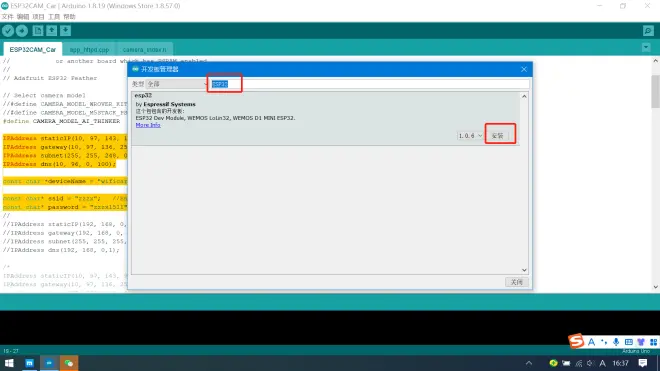Switch to the app_httpd.cpp tab
Viewport: 660px width, 371px height.
pyautogui.click(x=89, y=50)
